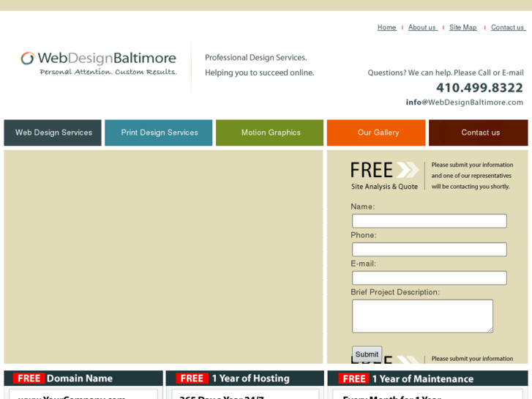The width and height of the screenshot is (532, 399).
Task: Select the E-mail input field
Action: point(430,278)
